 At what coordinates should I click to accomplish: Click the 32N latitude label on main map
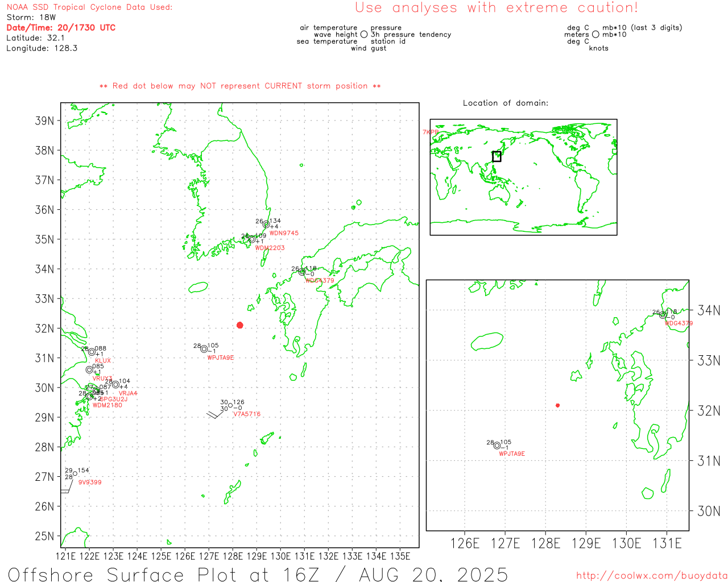pyautogui.click(x=44, y=329)
